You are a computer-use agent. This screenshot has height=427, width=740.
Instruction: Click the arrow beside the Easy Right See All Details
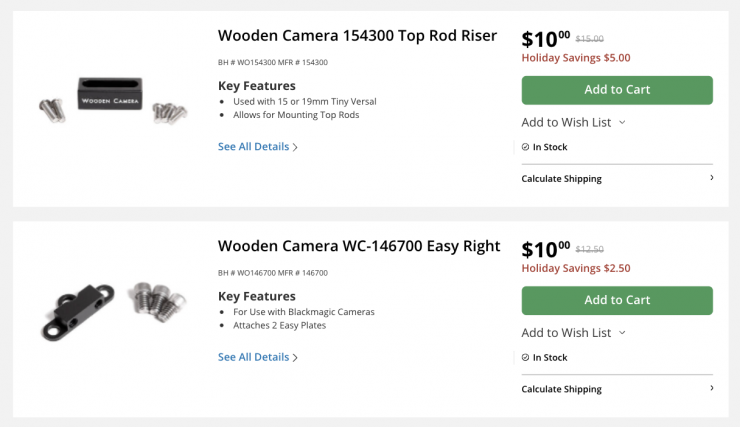[295, 357]
